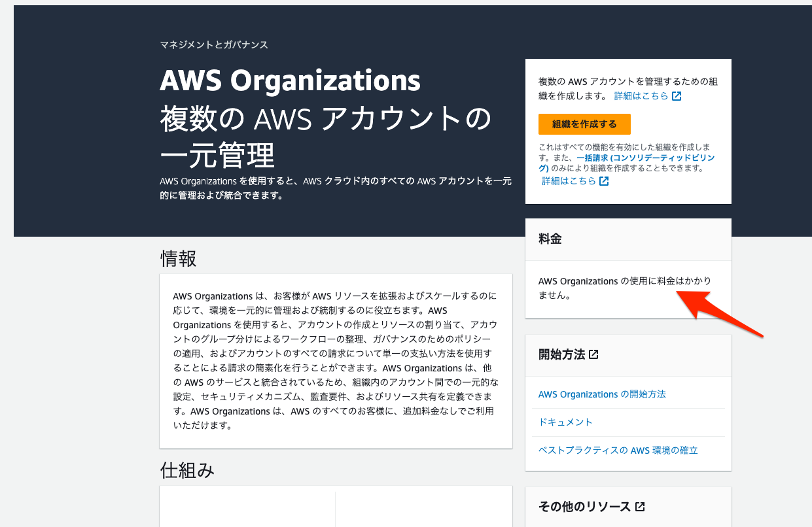Open the ドキュメント link
The height and width of the screenshot is (527, 812).
coord(565,422)
